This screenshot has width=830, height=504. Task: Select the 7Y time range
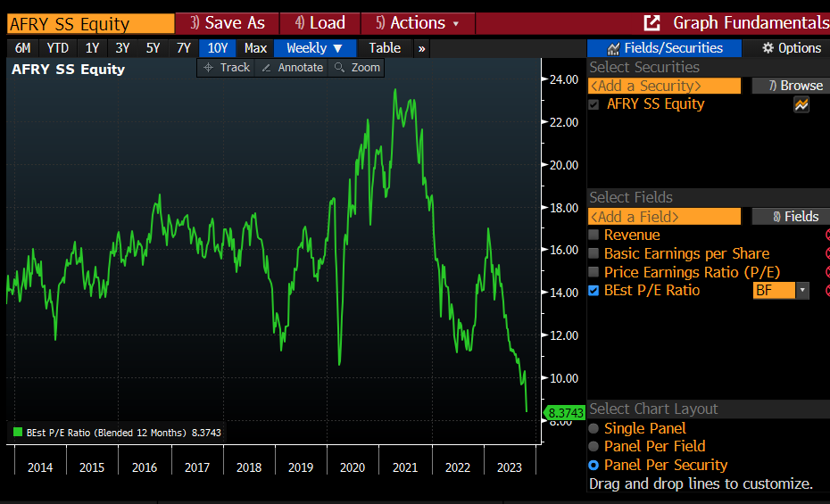point(184,48)
